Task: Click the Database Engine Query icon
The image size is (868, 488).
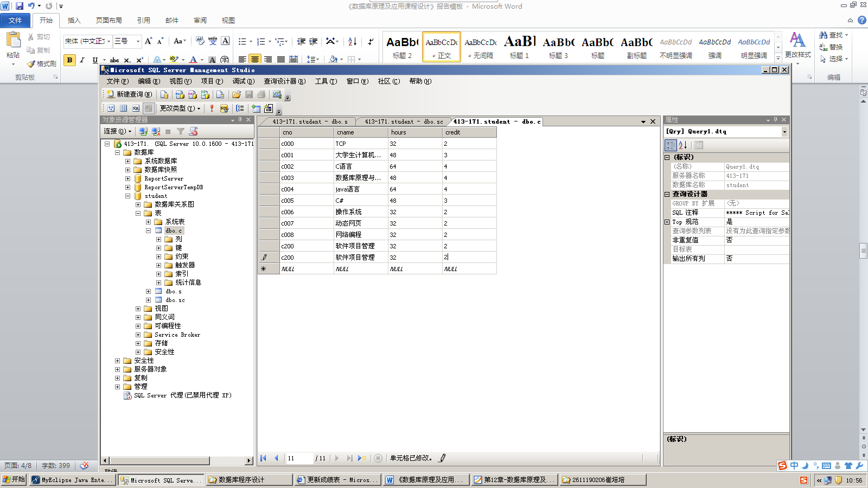Action: (164, 94)
